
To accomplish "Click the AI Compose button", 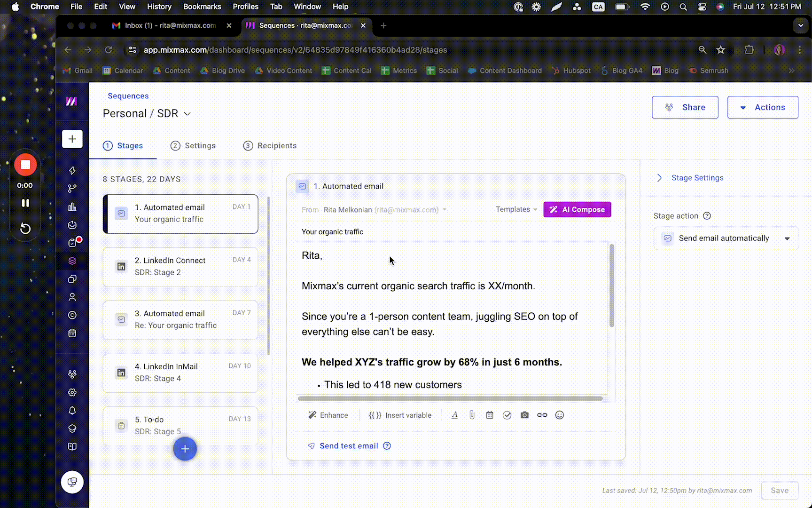I will pos(578,209).
